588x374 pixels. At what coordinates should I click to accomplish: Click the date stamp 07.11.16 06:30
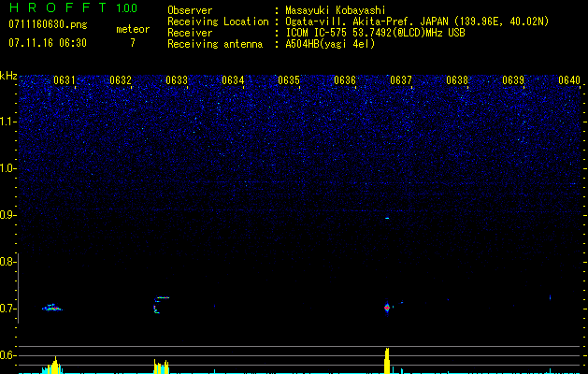click(48, 43)
